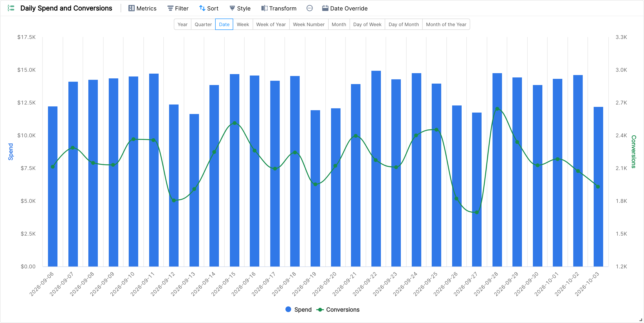Viewport: 644px width, 323px height.
Task: Click the Spend bar for 2026-09-19
Action: click(x=315, y=188)
